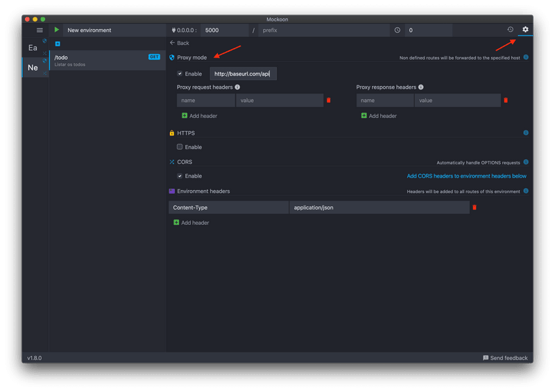The image size is (555, 392).
Task: Edit the latency field showing 0
Action: tap(428, 30)
